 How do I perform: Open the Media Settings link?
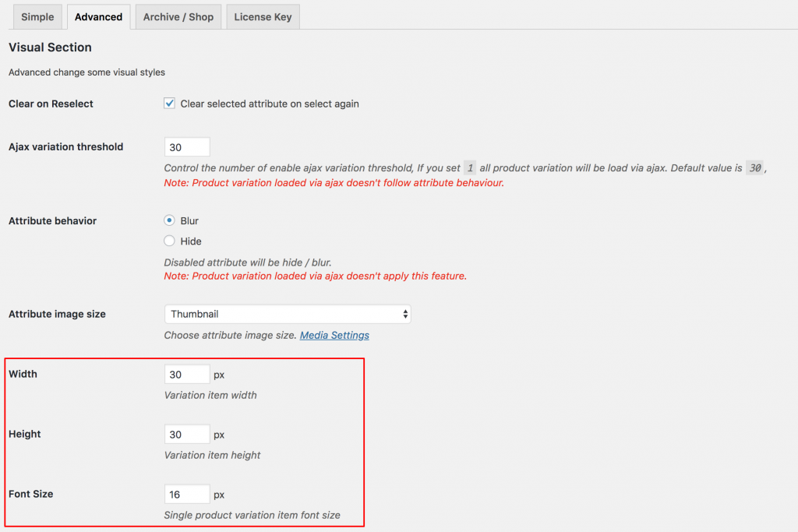pos(334,336)
